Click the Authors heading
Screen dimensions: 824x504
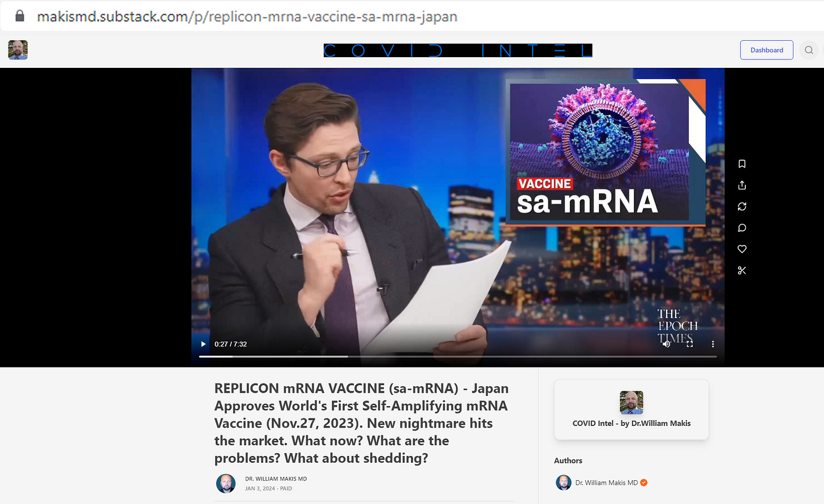click(568, 460)
